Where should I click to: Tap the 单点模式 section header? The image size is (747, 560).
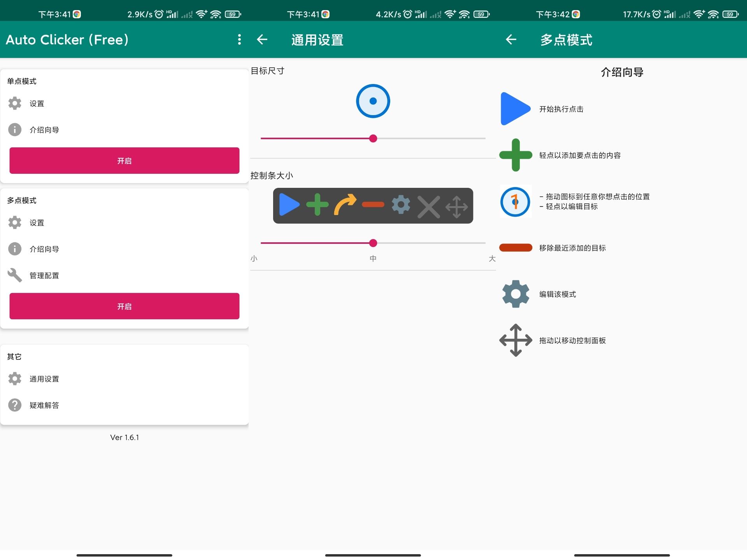point(22,81)
